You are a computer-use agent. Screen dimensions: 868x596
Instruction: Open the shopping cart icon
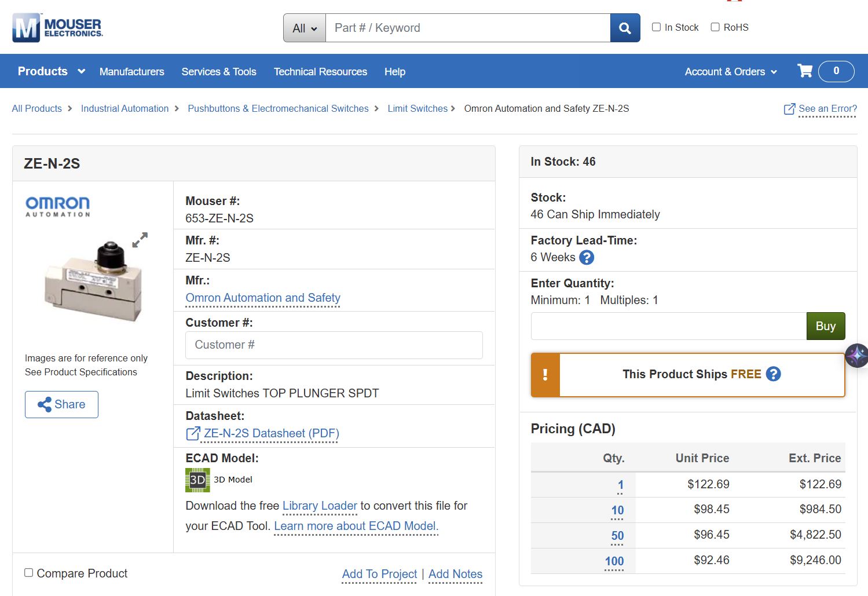[x=805, y=71]
